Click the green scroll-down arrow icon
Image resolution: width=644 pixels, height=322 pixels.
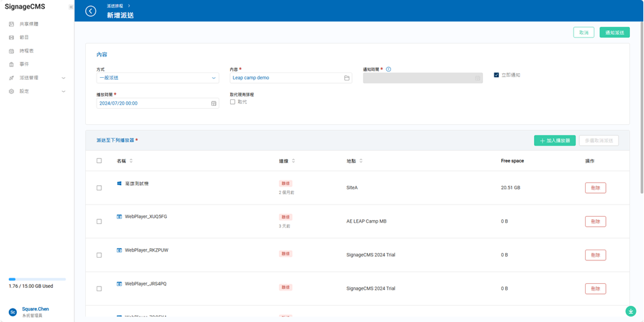(x=631, y=311)
